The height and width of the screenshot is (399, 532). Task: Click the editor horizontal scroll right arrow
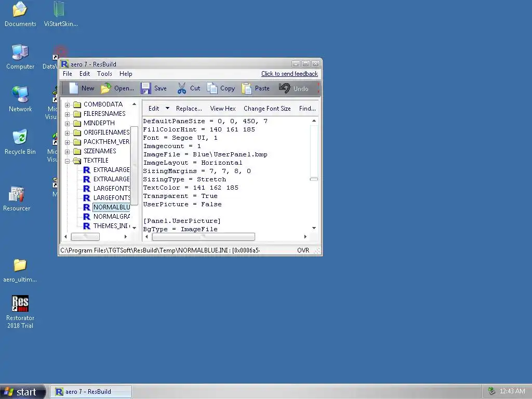click(305, 236)
